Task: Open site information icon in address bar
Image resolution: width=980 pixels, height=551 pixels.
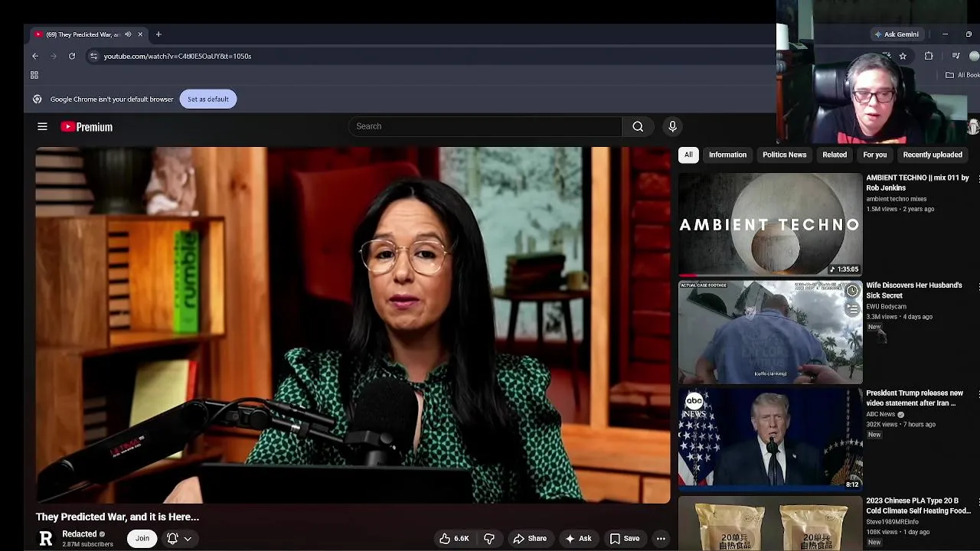Action: (x=93, y=56)
